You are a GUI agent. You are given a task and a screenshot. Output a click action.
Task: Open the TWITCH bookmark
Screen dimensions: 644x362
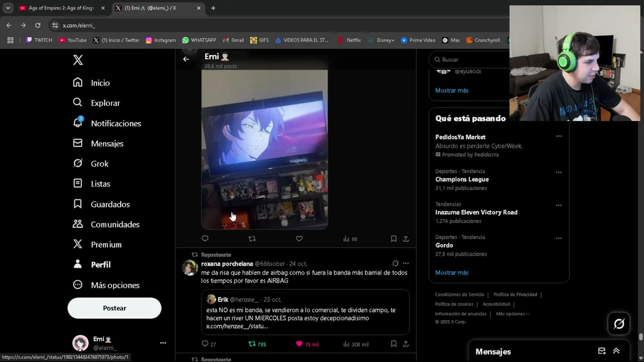tap(39, 40)
